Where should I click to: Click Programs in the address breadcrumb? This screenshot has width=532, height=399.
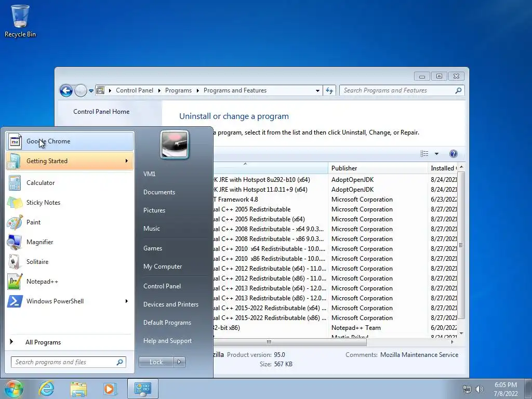click(x=178, y=90)
